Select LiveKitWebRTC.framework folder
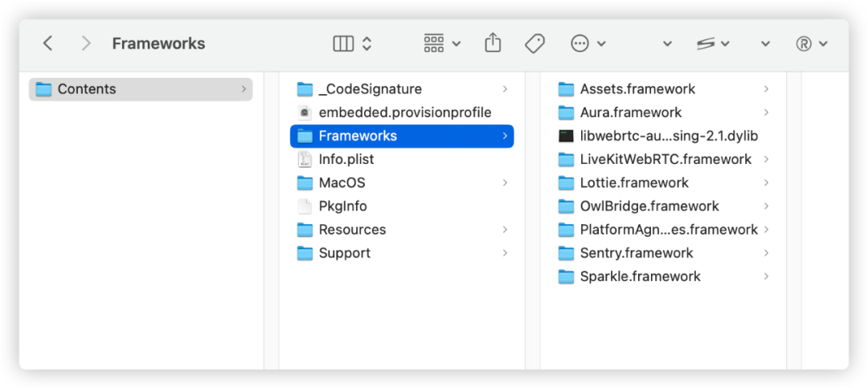The width and height of the screenshot is (868, 388). [665, 159]
